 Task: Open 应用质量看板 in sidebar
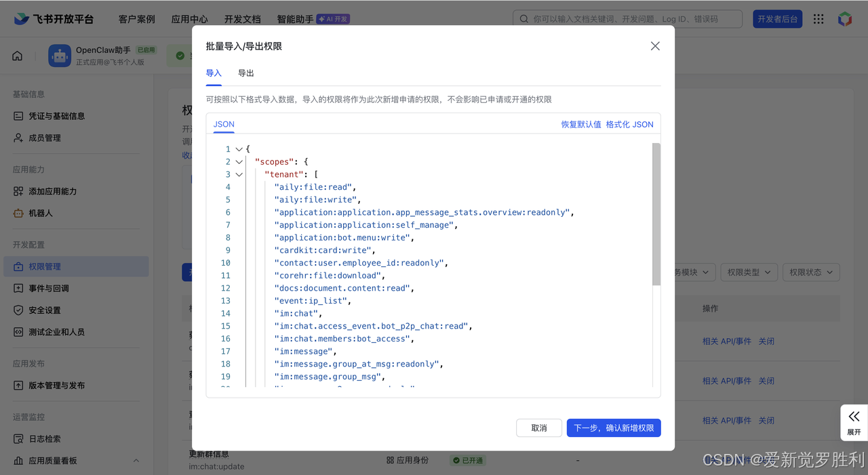tap(53, 460)
